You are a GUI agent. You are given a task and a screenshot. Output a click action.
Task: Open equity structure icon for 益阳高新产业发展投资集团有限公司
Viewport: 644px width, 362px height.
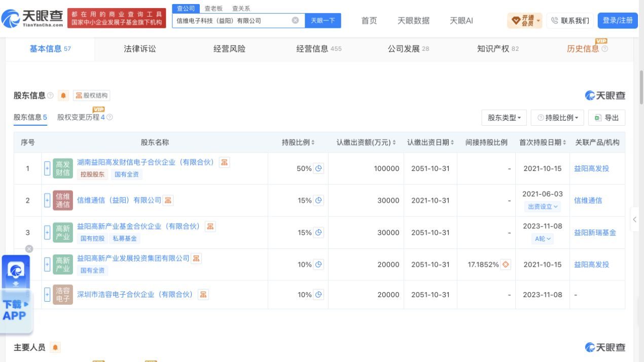click(x=196, y=258)
